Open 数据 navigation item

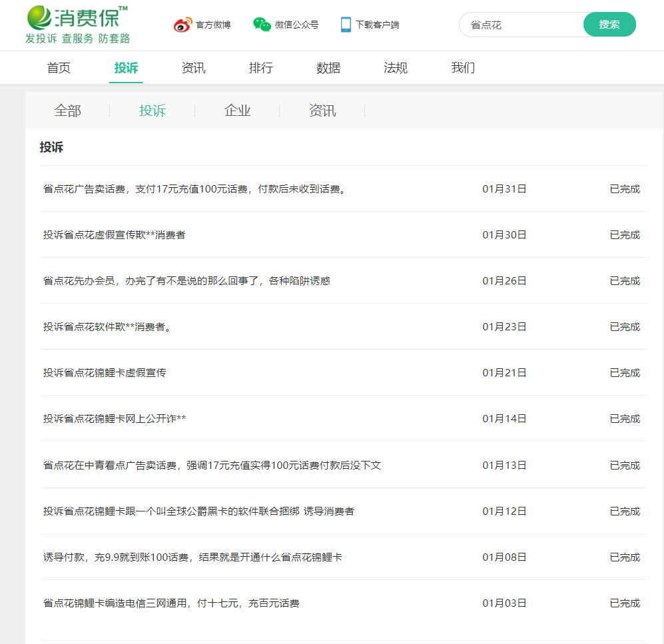(x=328, y=68)
